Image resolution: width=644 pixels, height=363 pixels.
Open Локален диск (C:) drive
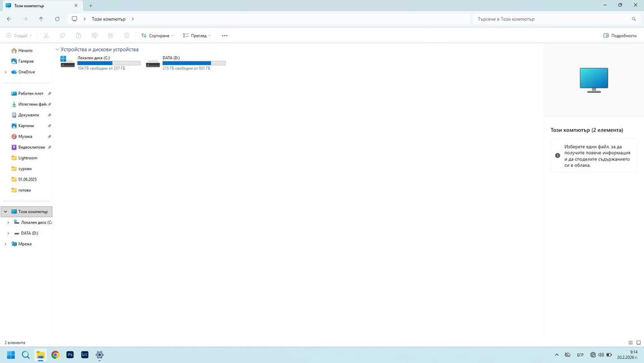pos(100,63)
